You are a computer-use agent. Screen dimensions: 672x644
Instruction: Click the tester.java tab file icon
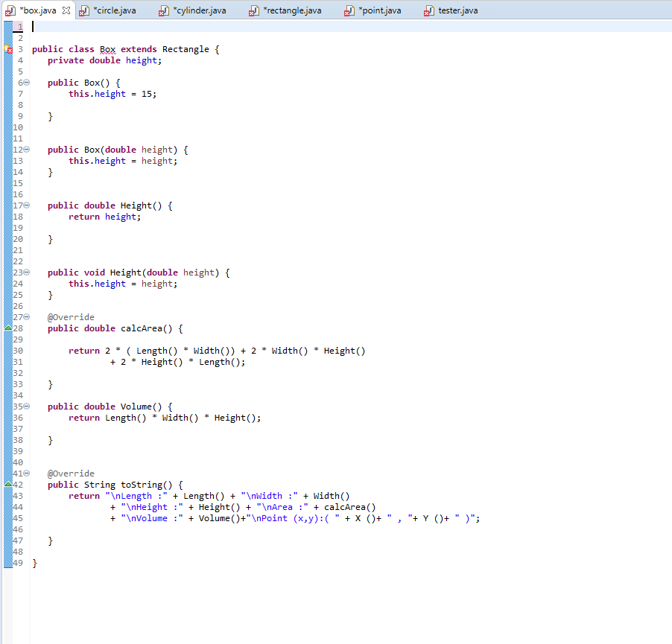[x=428, y=10]
